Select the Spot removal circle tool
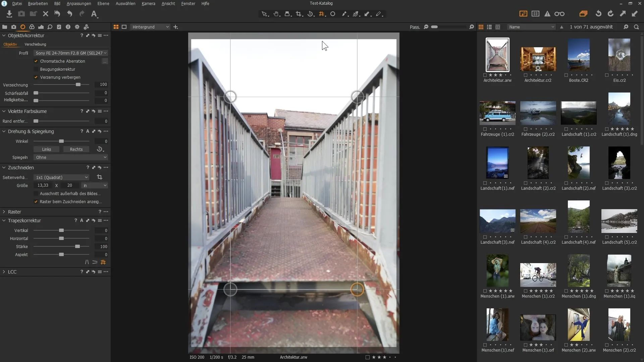The image size is (644, 362). pyautogui.click(x=333, y=14)
